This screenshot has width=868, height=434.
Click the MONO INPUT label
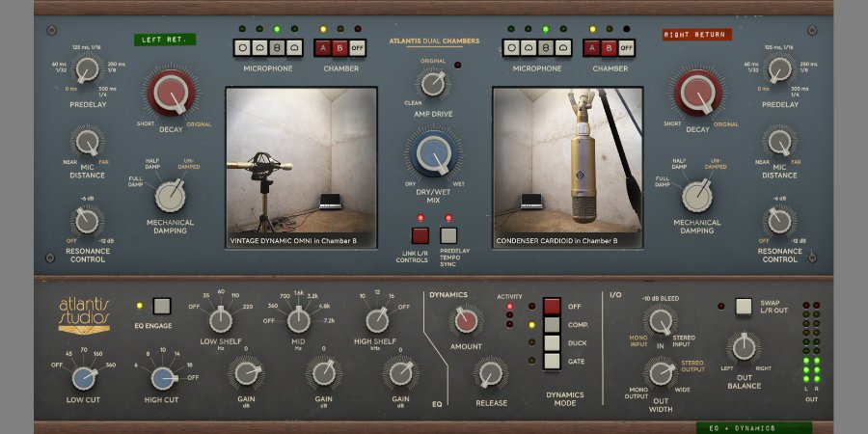638,340
